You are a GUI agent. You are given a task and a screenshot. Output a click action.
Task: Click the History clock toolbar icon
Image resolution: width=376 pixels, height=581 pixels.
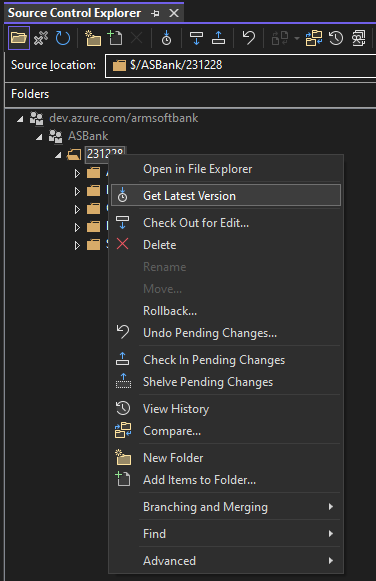(336, 38)
